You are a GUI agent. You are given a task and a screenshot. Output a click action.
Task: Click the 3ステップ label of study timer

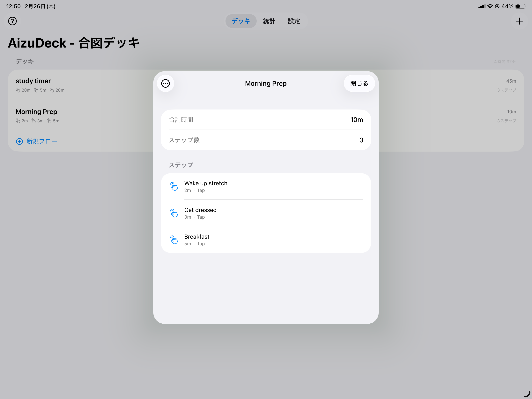pyautogui.click(x=506, y=90)
